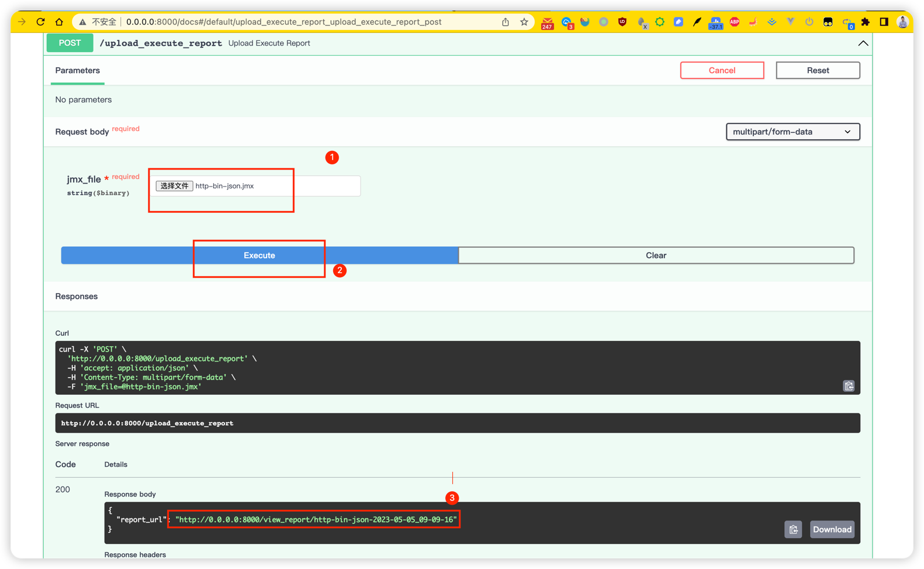Open the extension showing -37.1 badge
924x569 pixels.
[716, 23]
